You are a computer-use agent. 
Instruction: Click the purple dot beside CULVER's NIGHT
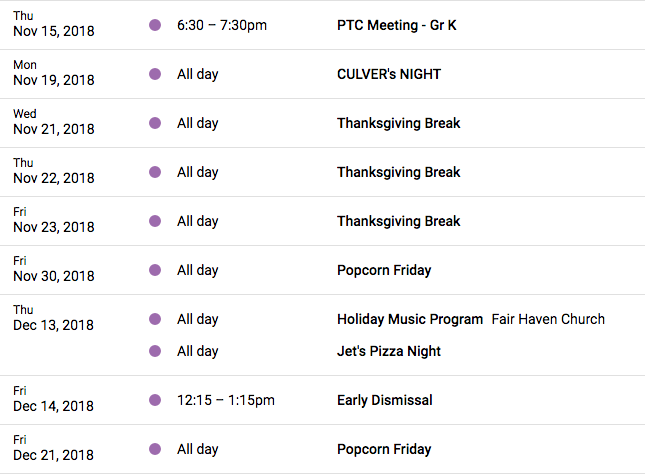(155, 74)
